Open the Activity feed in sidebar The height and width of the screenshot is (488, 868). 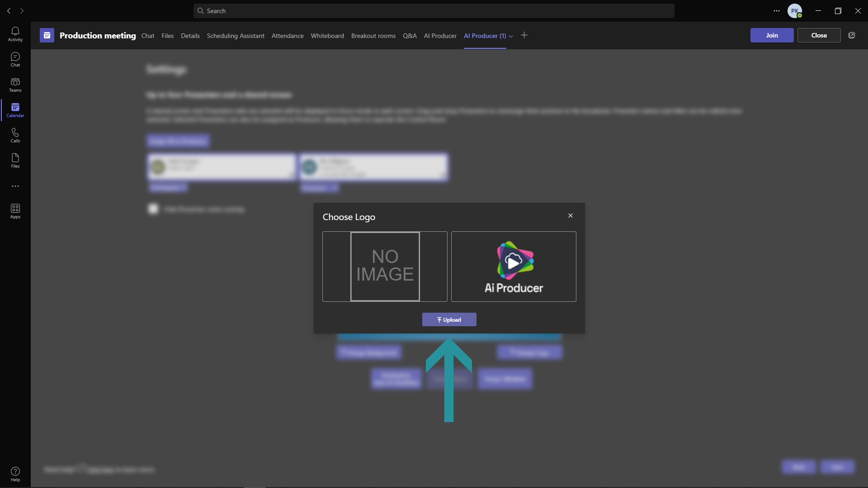pyautogui.click(x=15, y=34)
